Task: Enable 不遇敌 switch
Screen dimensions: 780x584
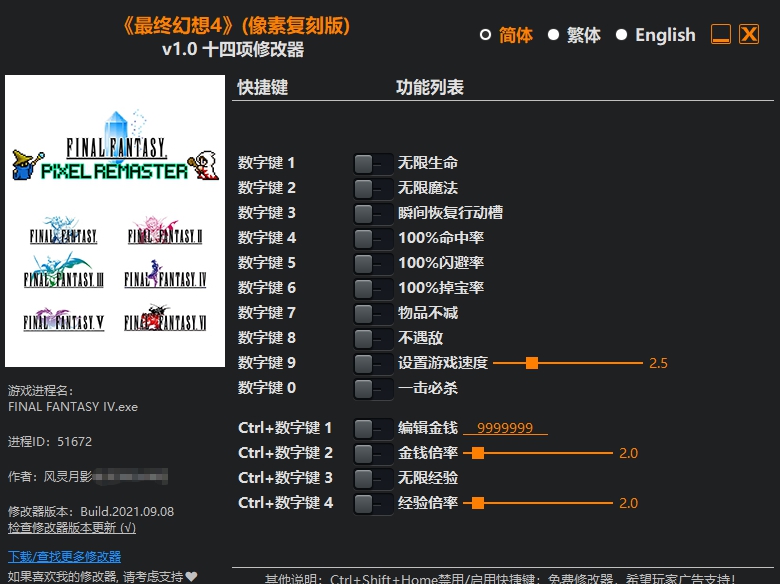Action: tap(373, 338)
